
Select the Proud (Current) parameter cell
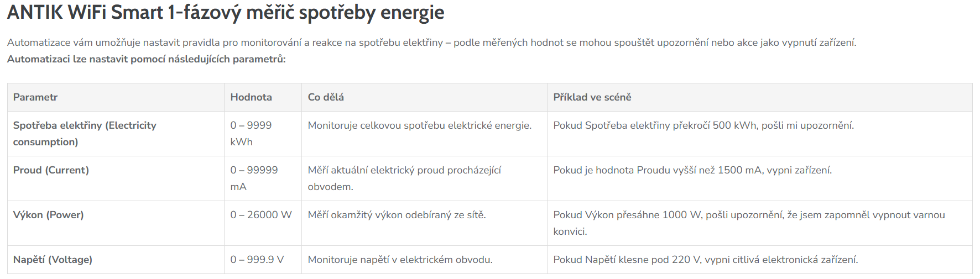pyautogui.click(x=51, y=170)
